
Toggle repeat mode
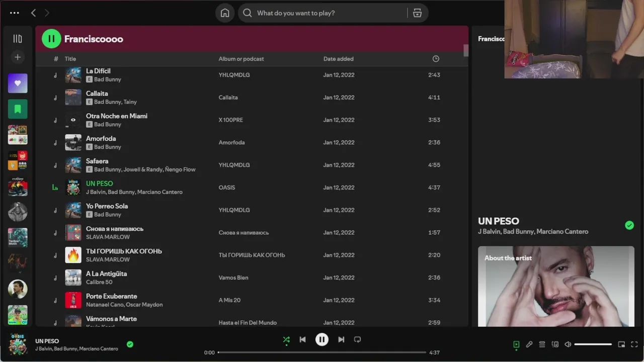click(x=357, y=339)
